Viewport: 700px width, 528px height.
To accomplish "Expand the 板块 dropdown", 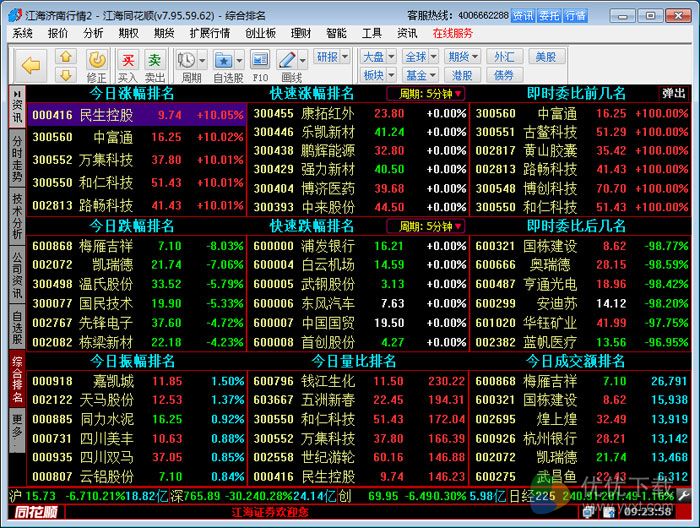I will (391, 75).
